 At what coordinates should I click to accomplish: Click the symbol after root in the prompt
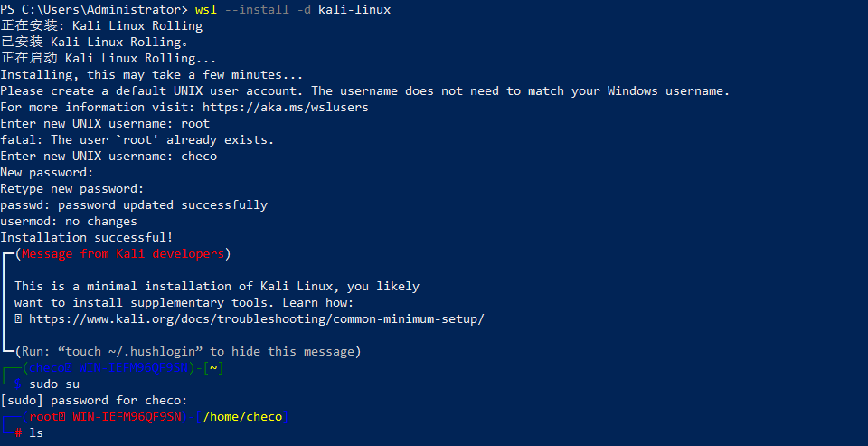click(61, 417)
